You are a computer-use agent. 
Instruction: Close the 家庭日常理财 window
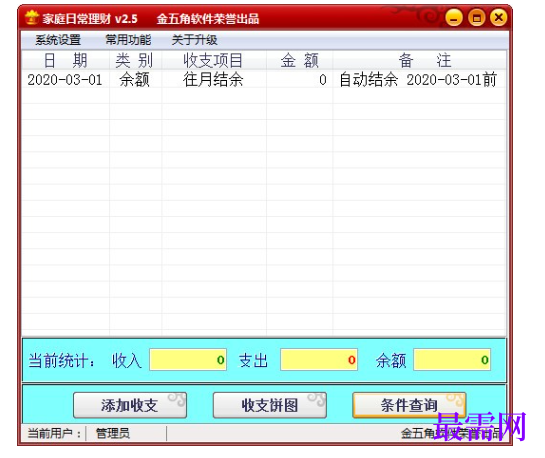pos(499,17)
